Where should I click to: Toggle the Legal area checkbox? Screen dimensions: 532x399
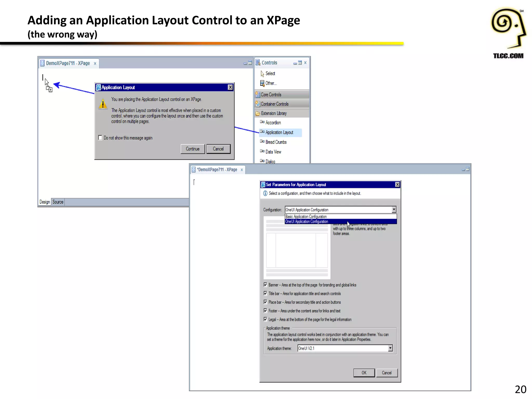(265, 319)
